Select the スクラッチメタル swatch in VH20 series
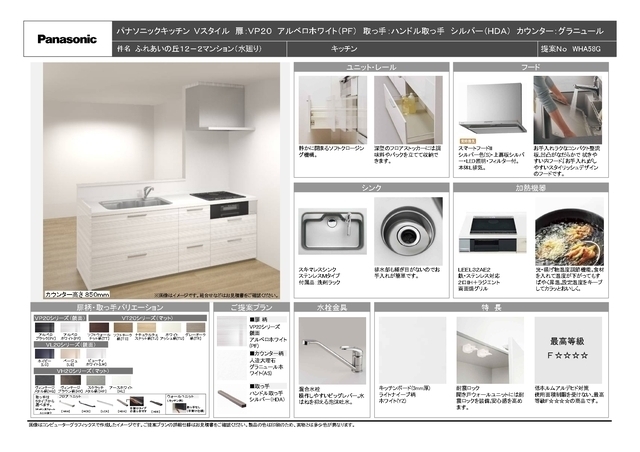The image size is (640, 452). (96, 380)
